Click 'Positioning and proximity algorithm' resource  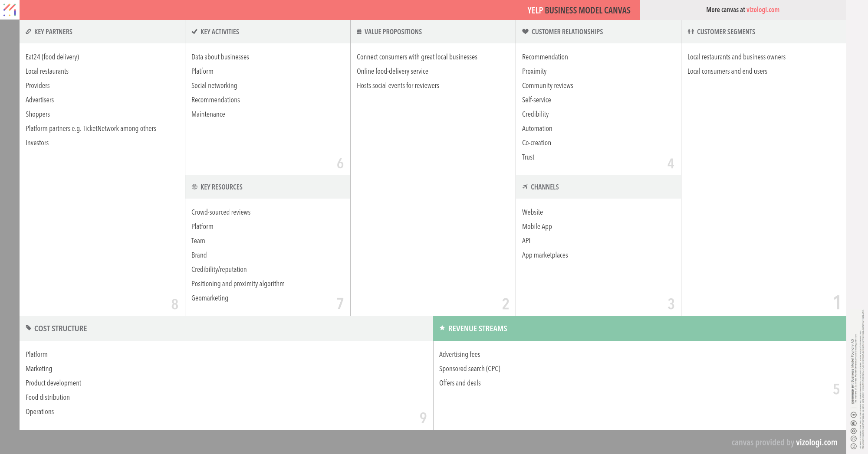[238, 284]
